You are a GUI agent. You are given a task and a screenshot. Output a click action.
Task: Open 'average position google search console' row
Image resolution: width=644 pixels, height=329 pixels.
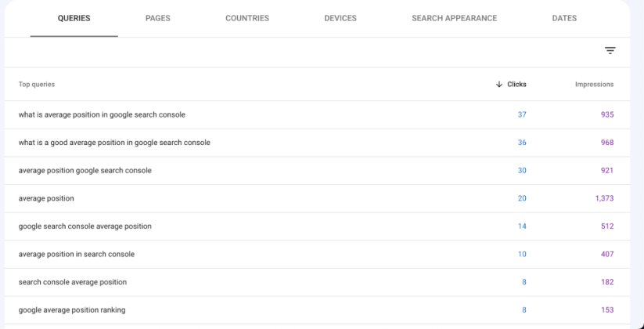point(317,171)
